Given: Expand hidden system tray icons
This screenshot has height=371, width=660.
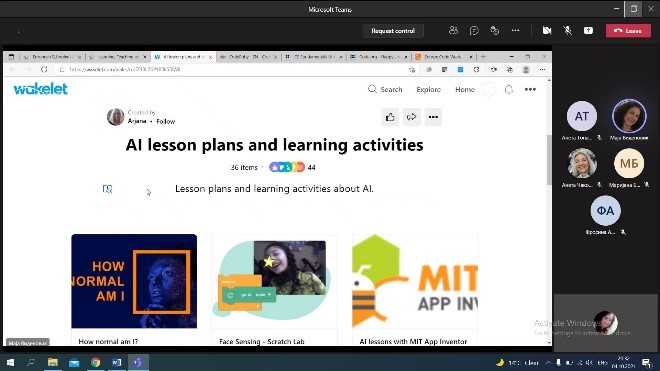Looking at the screenshot, I should [x=548, y=363].
